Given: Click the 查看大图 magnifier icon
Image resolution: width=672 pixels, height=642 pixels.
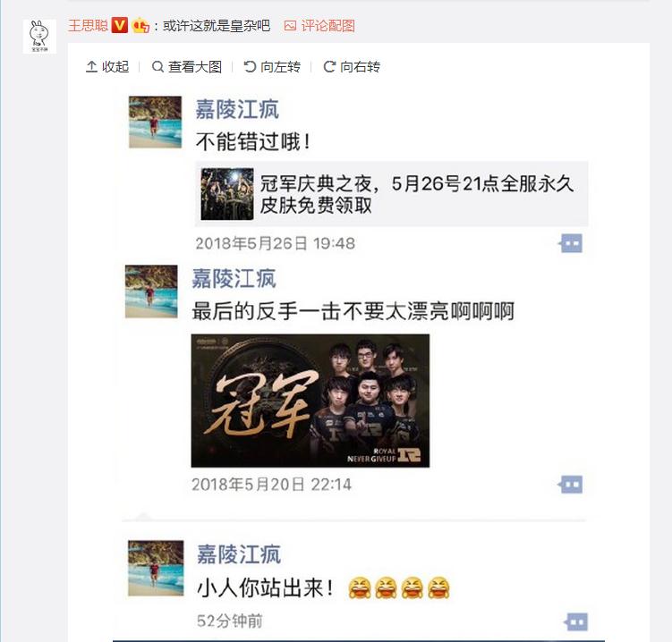Looking at the screenshot, I should point(157,67).
